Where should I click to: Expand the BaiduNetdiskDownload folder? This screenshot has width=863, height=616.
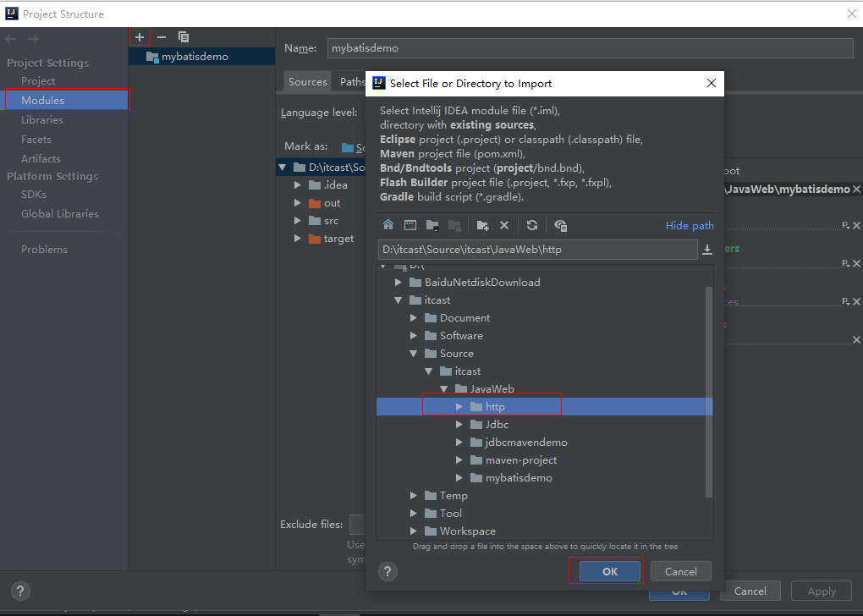point(398,283)
